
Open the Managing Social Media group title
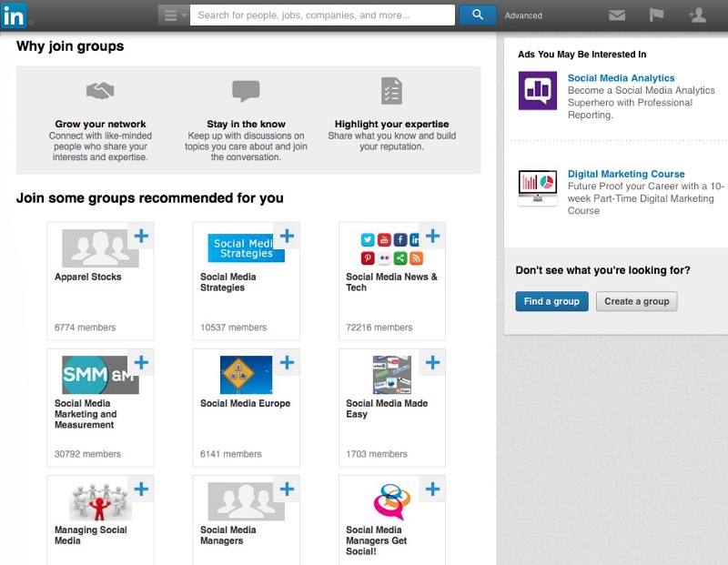pyautogui.click(x=90, y=535)
